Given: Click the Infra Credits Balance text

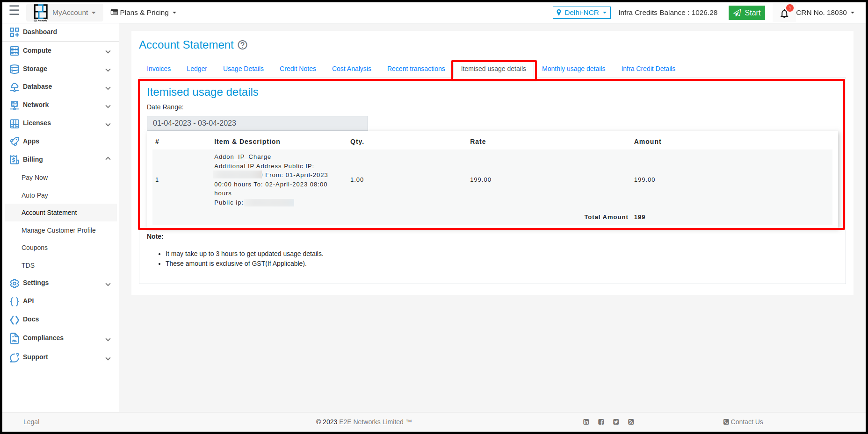Looking at the screenshot, I should [x=668, y=13].
